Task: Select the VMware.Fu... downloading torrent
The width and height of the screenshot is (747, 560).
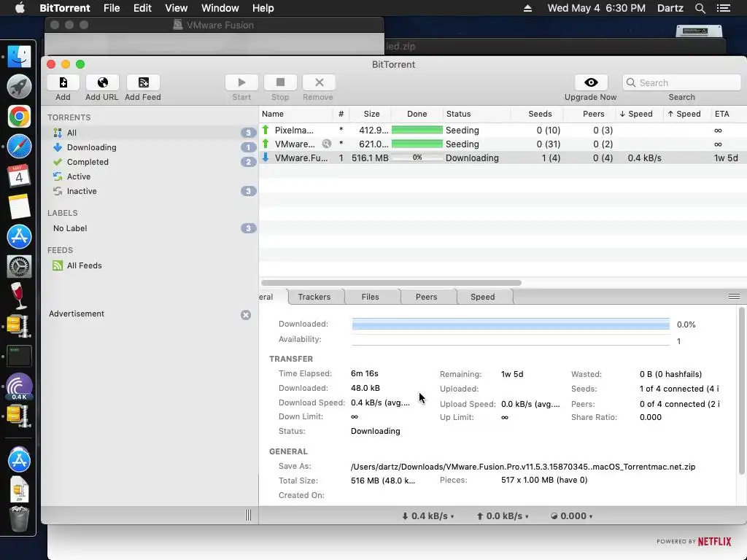Action: (x=503, y=158)
